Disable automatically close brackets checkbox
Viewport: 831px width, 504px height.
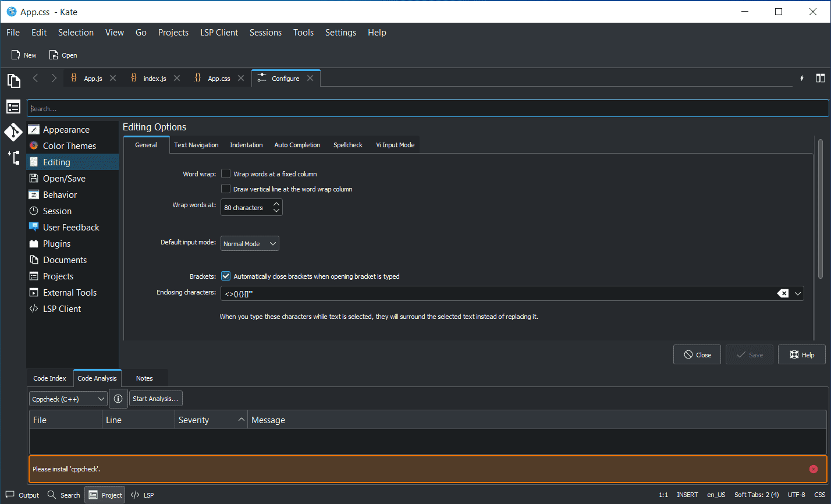(226, 276)
